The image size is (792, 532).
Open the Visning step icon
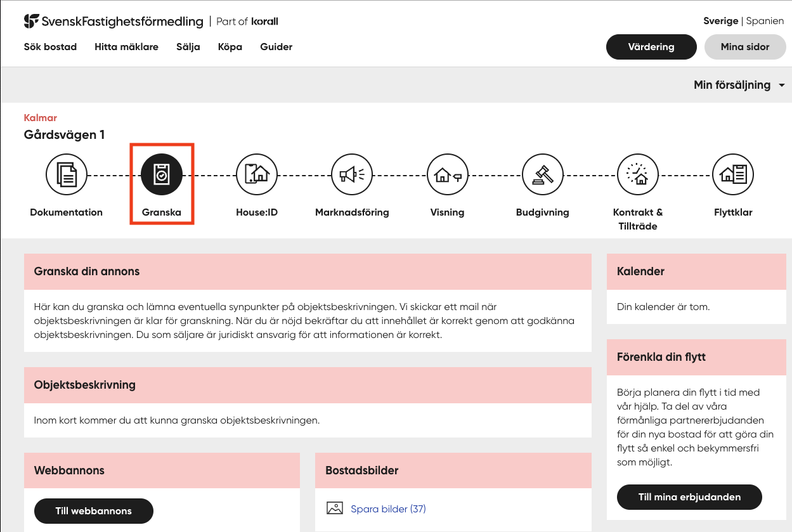tap(447, 174)
